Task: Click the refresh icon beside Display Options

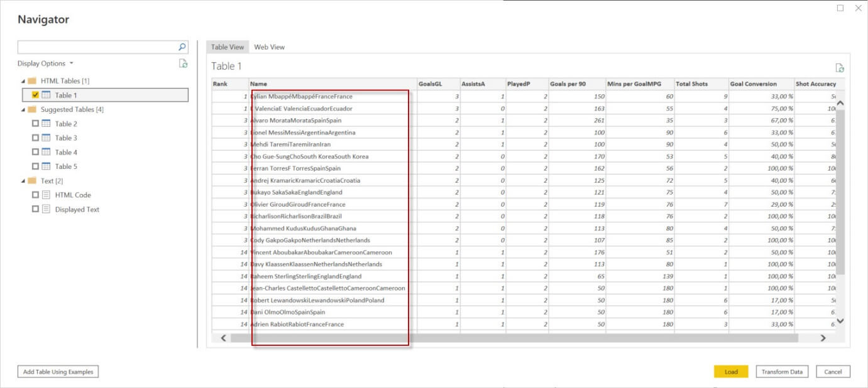Action: point(183,63)
